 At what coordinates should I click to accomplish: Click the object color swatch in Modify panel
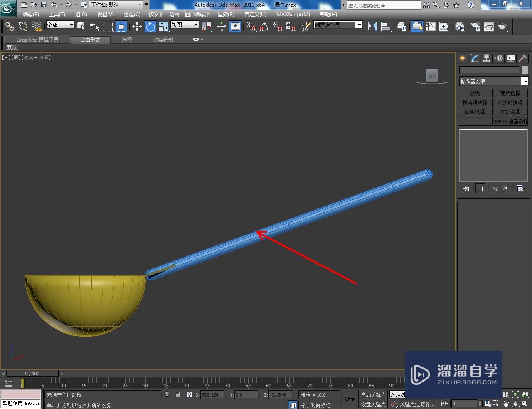[525, 70]
